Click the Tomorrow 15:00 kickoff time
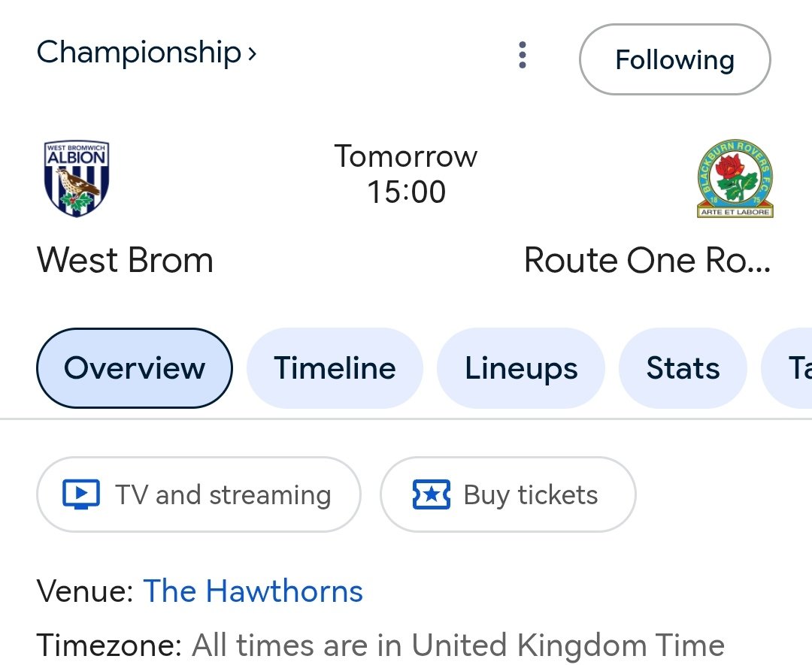 pyautogui.click(x=406, y=174)
